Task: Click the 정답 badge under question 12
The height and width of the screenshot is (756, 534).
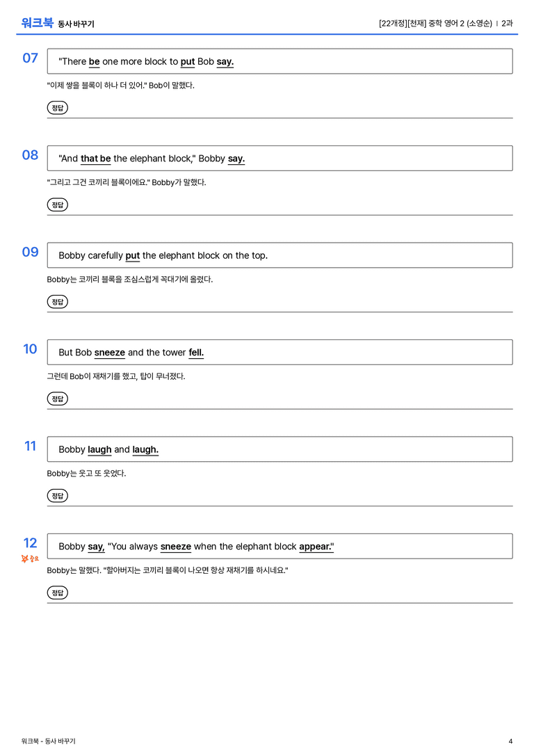Action: 57,592
